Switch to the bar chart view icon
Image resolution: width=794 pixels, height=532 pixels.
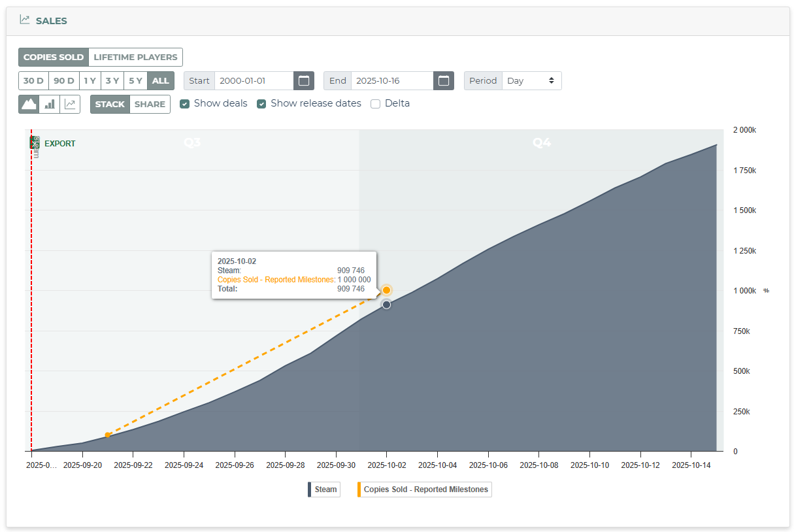coord(50,105)
